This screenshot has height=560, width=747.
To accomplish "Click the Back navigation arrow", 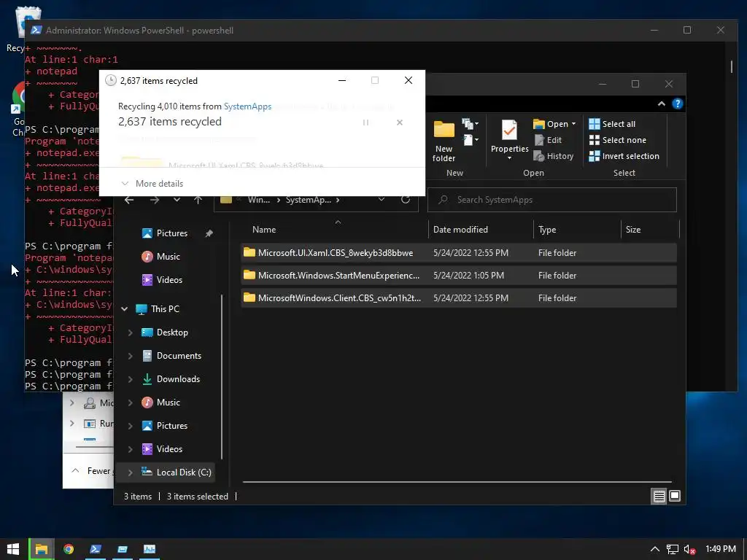I will click(129, 200).
